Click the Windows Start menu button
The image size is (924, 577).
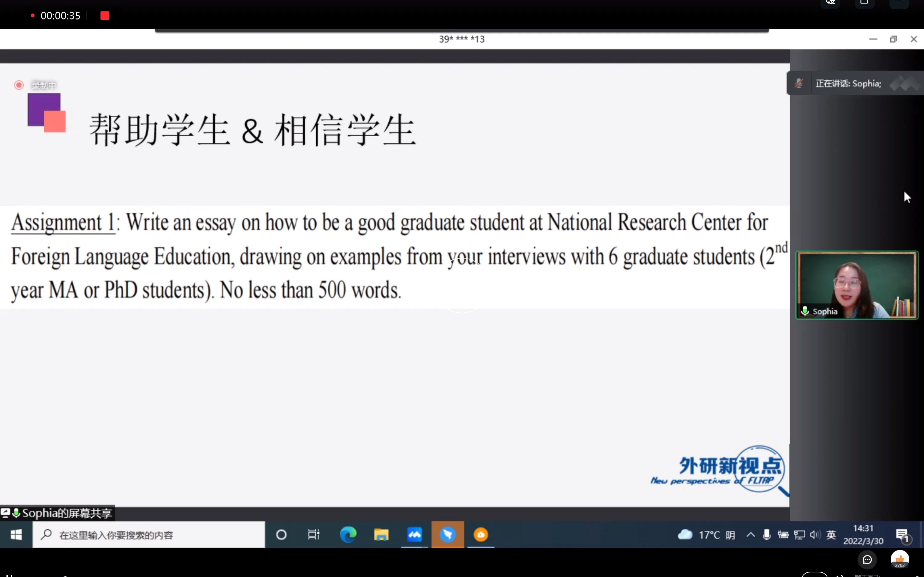pyautogui.click(x=16, y=535)
